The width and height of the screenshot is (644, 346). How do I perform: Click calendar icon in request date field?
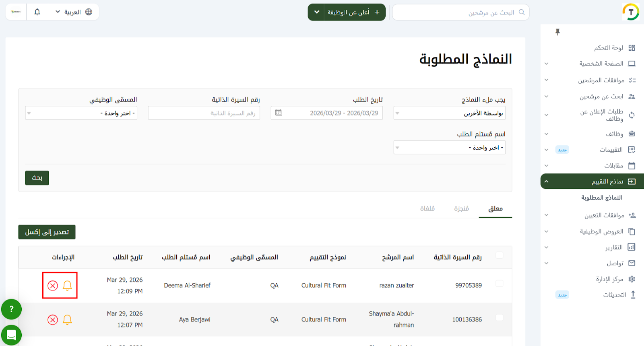tap(279, 113)
